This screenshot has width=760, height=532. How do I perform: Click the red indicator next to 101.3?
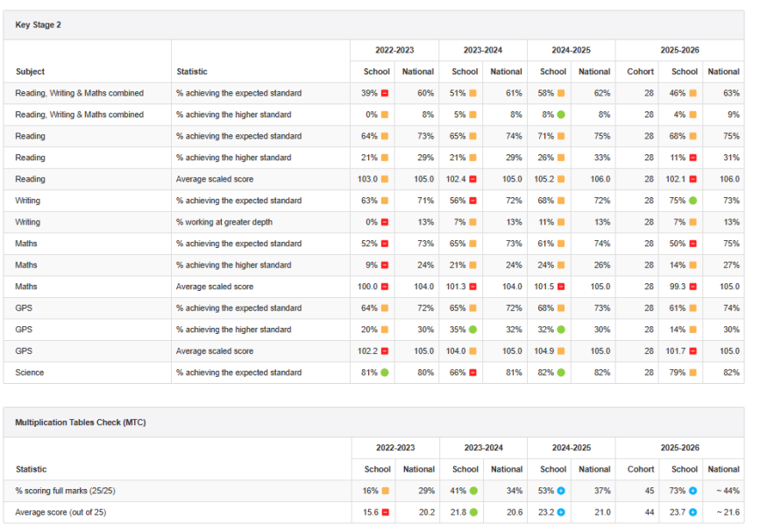tap(473, 287)
